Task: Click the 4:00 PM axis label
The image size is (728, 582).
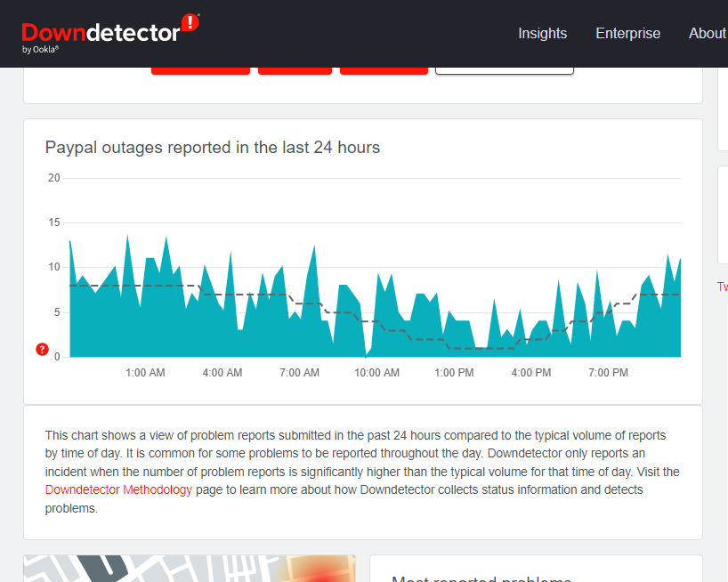Action: click(531, 373)
